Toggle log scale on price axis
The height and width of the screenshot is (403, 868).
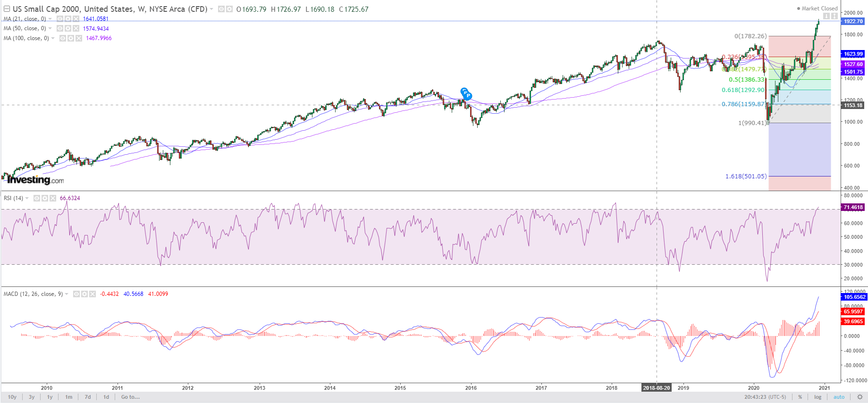[x=817, y=397]
